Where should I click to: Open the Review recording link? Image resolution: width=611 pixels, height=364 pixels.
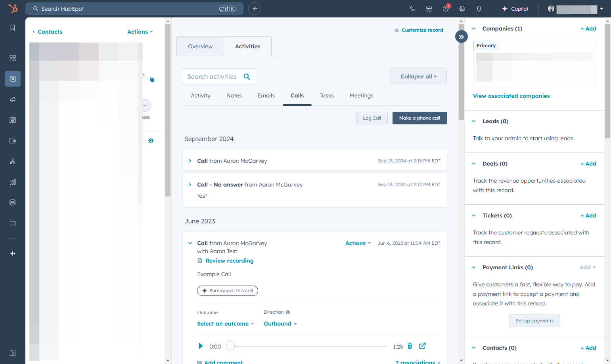tap(230, 261)
